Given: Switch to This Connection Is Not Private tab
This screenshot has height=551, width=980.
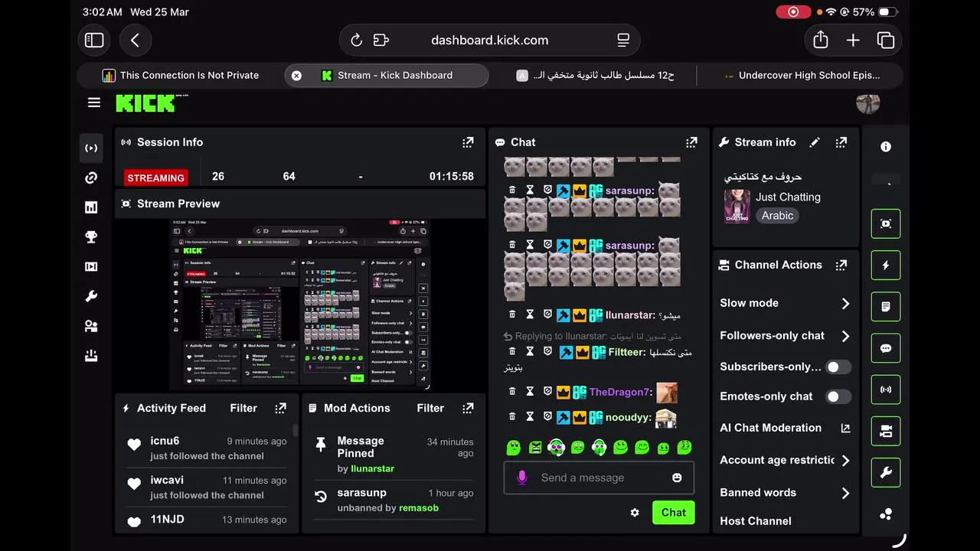Looking at the screenshot, I should point(181,75).
